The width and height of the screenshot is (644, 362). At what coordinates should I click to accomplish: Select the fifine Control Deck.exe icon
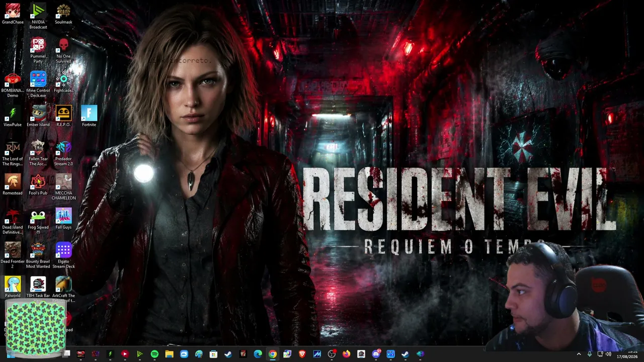38,84
